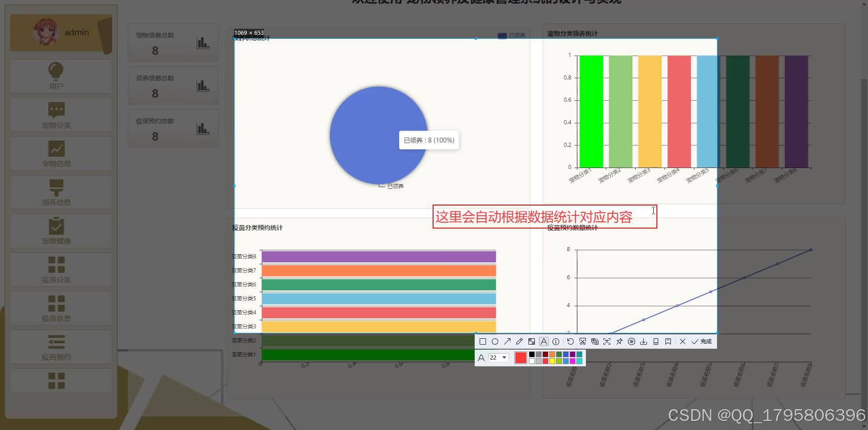Select the pencil freehand tool
This screenshot has width=868, height=430.
click(519, 341)
